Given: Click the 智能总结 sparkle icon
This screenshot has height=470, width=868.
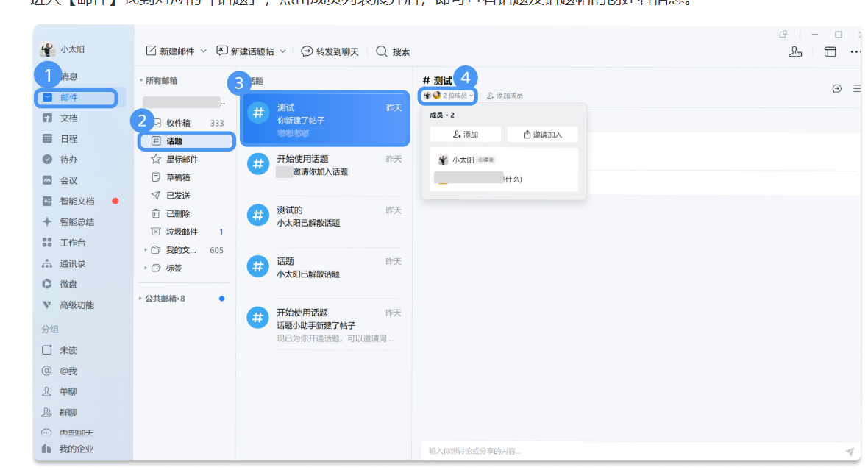Looking at the screenshot, I should (47, 222).
